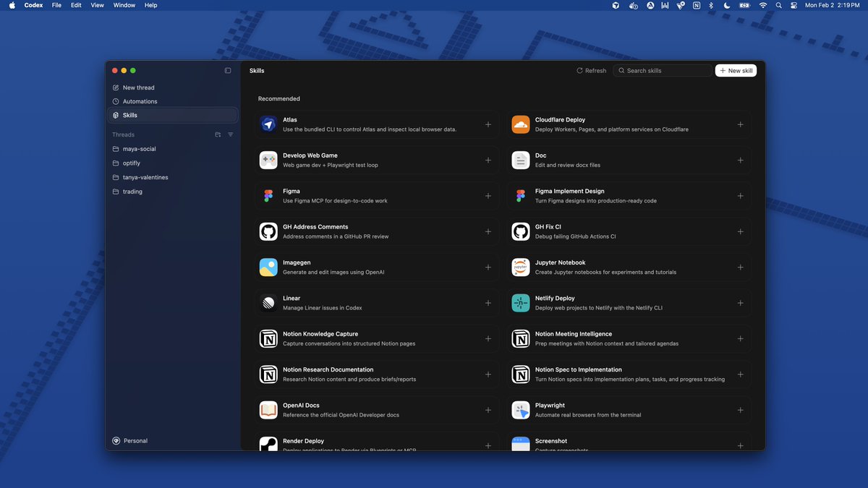
Task: Add the Notion Meeting Intelligence skill
Action: click(740, 338)
